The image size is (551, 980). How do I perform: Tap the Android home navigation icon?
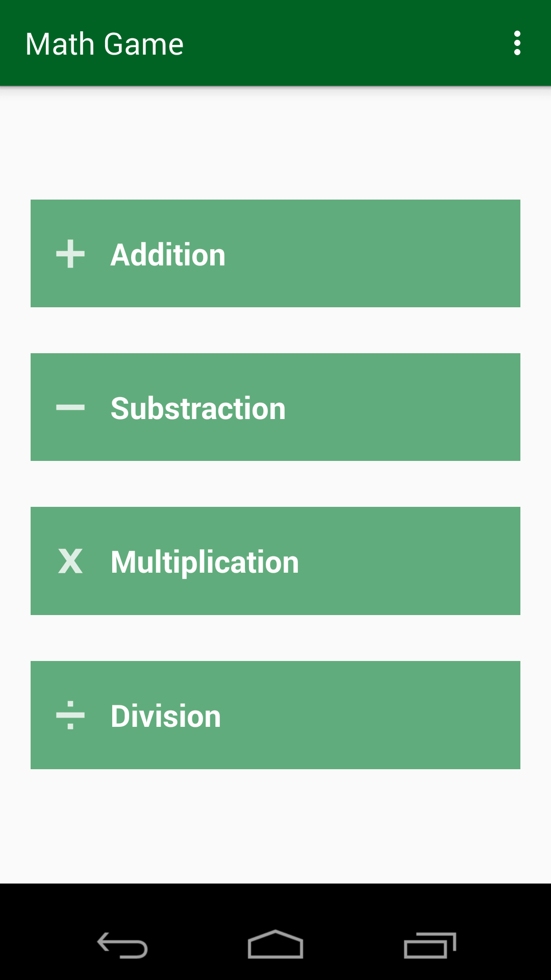click(275, 944)
